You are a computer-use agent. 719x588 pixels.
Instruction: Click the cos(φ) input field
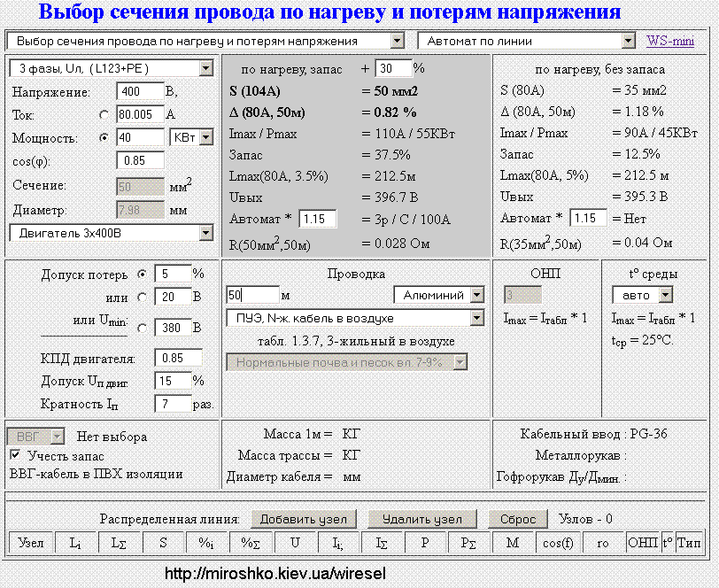[x=140, y=161]
